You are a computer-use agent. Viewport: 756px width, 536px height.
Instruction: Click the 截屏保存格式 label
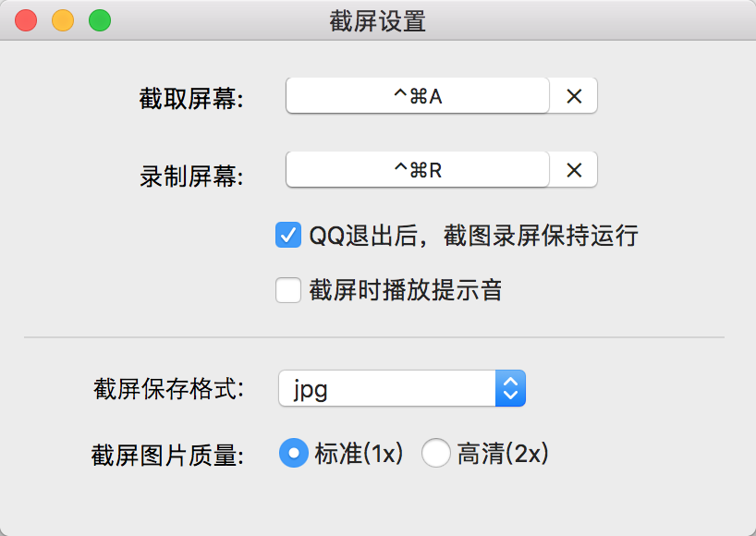click(169, 388)
